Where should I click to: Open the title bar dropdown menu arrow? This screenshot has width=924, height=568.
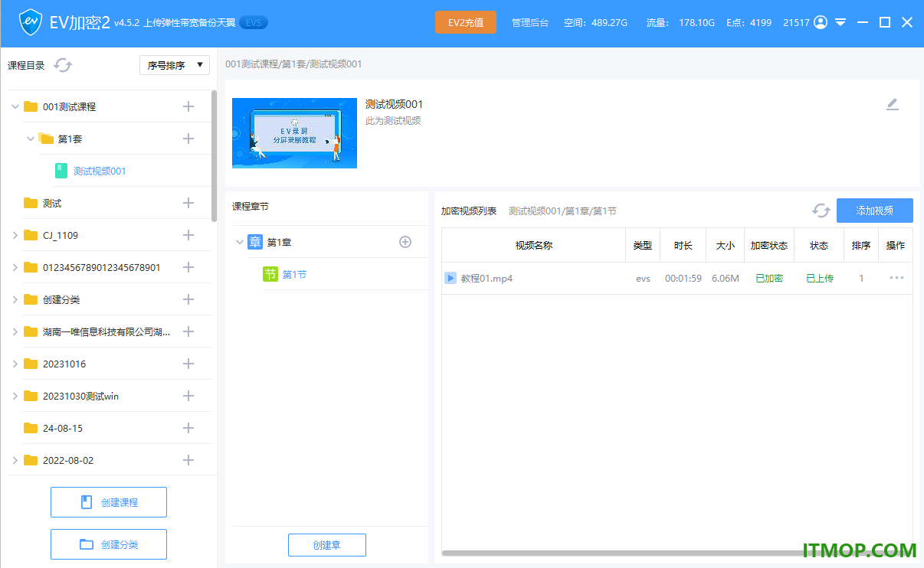pos(841,22)
